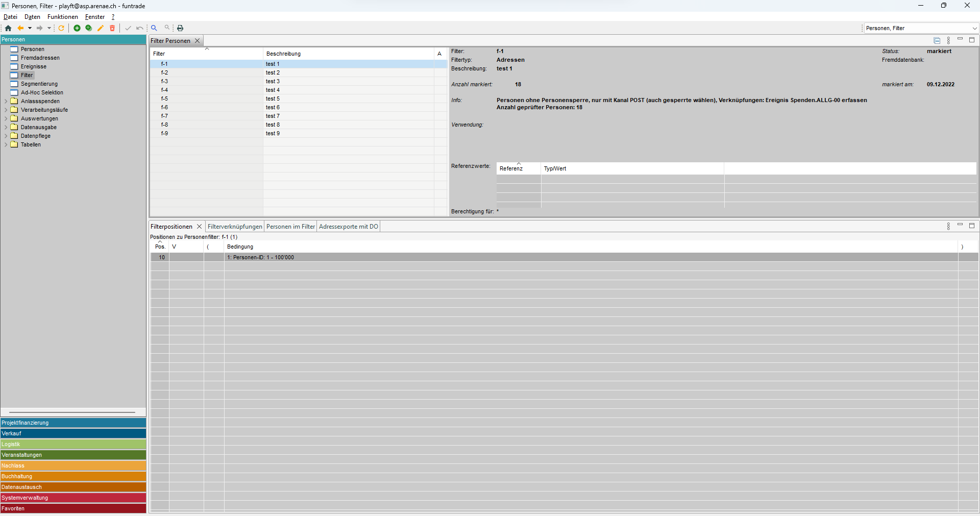
Task: Edit the record using the pencil icon
Action: 101,28
